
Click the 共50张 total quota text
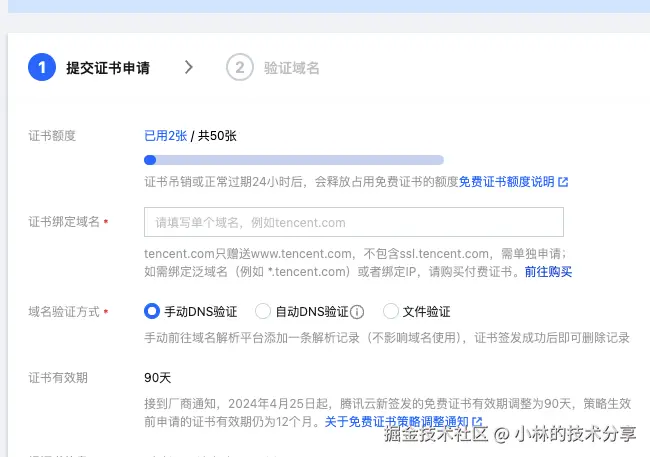pyautogui.click(x=217, y=136)
